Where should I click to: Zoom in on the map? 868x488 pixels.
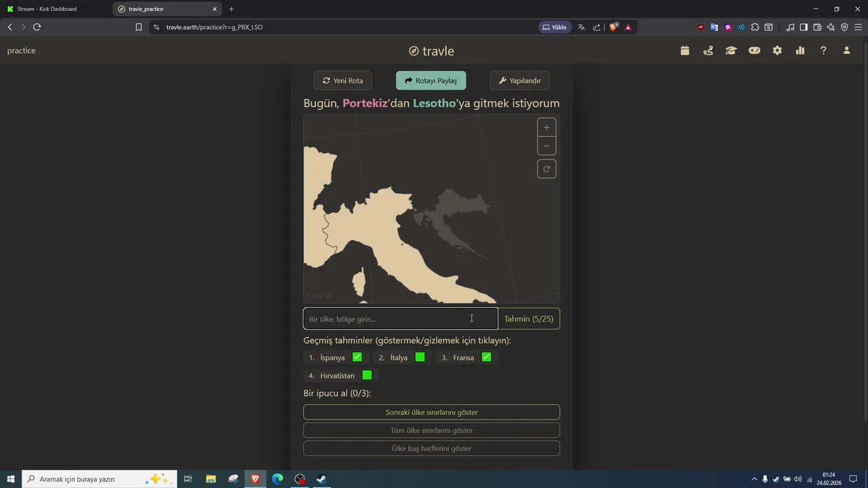[547, 127]
